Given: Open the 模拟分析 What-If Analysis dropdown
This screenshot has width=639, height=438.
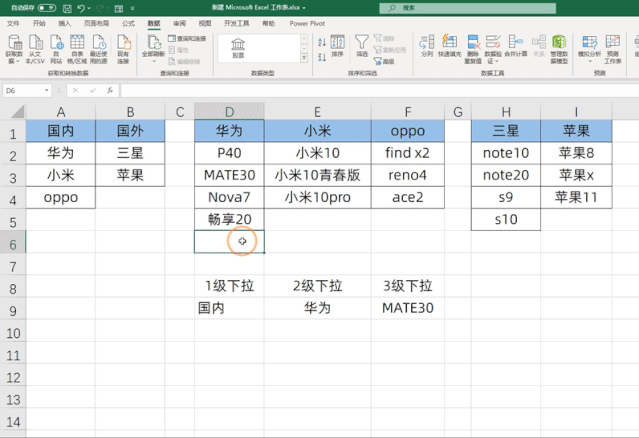Looking at the screenshot, I should coord(589,49).
